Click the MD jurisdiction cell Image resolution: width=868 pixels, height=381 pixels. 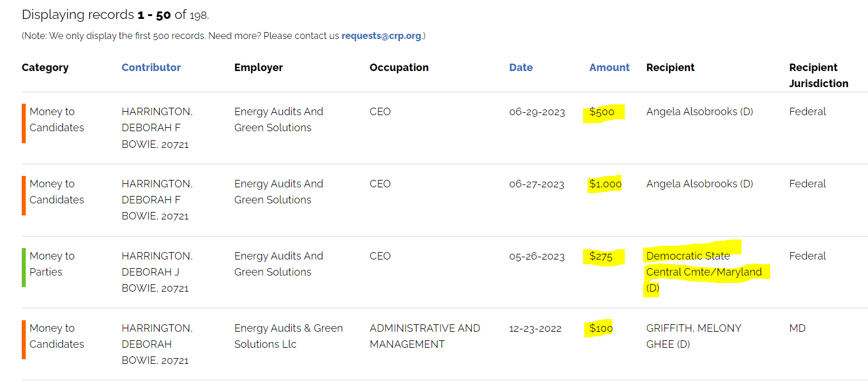pyautogui.click(x=797, y=328)
